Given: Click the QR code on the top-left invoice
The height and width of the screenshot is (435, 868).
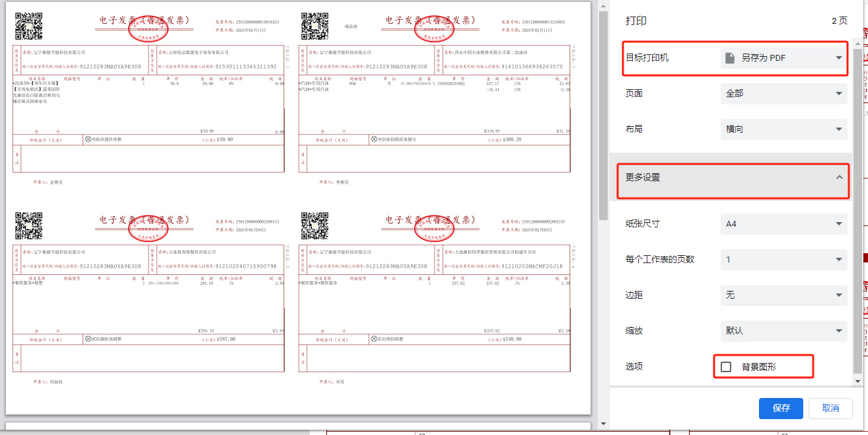Looking at the screenshot, I should click(28, 26).
